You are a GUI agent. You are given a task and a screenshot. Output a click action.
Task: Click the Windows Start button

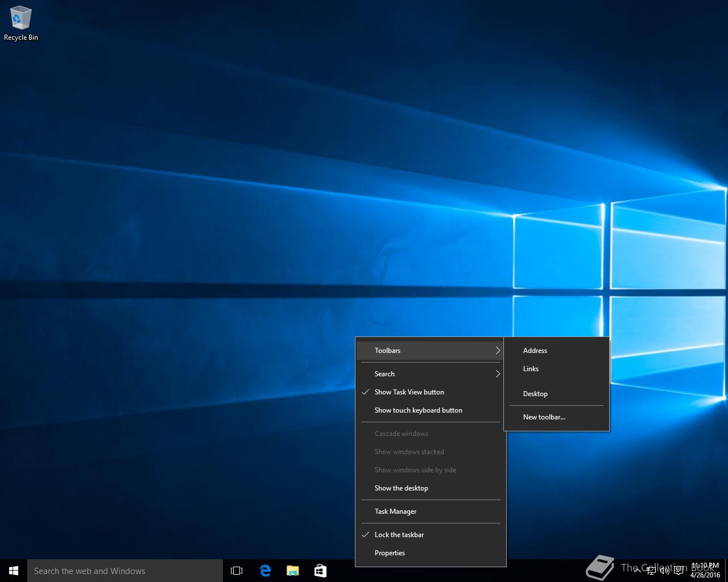tap(14, 571)
